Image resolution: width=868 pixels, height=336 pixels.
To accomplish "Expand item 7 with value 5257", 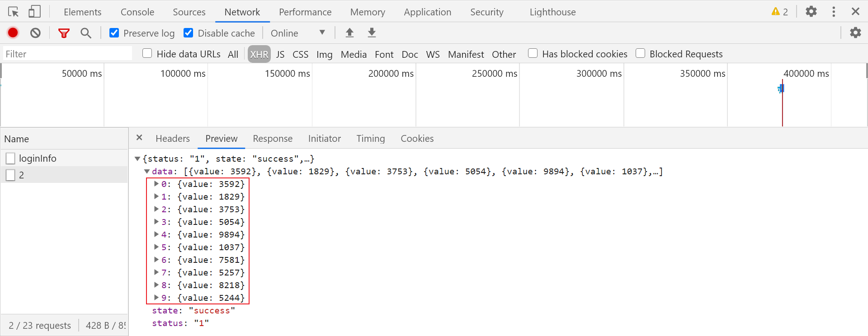I will [156, 272].
